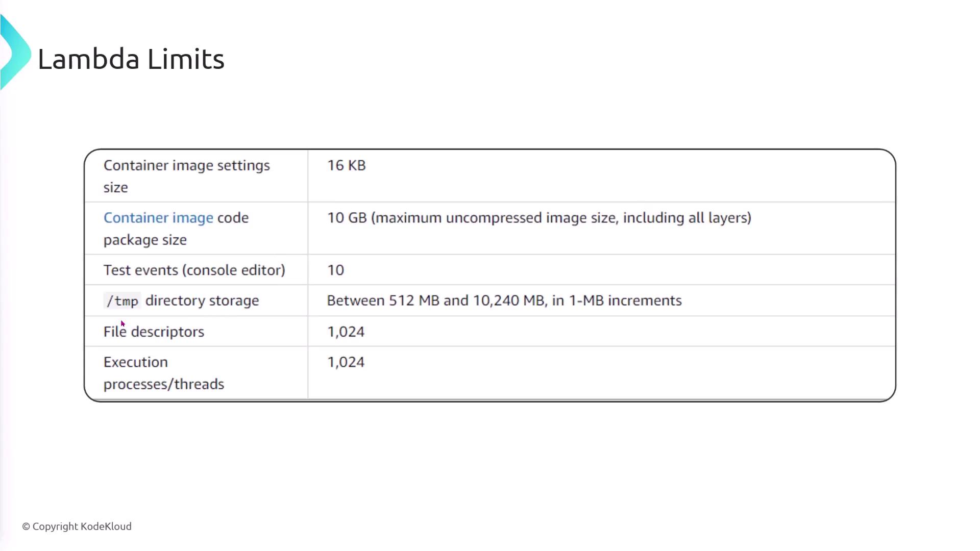Click the 'Copyright KodeKloud' footer text
Screen dimensions: 980x551
coord(82,527)
